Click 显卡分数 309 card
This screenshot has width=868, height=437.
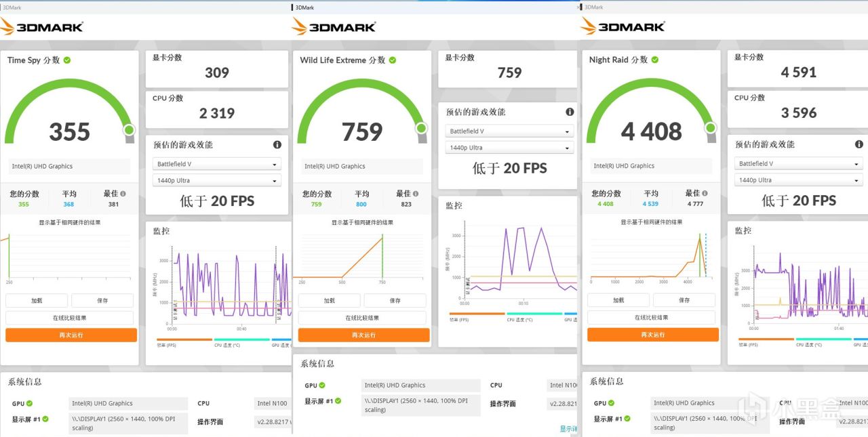pyautogui.click(x=217, y=68)
